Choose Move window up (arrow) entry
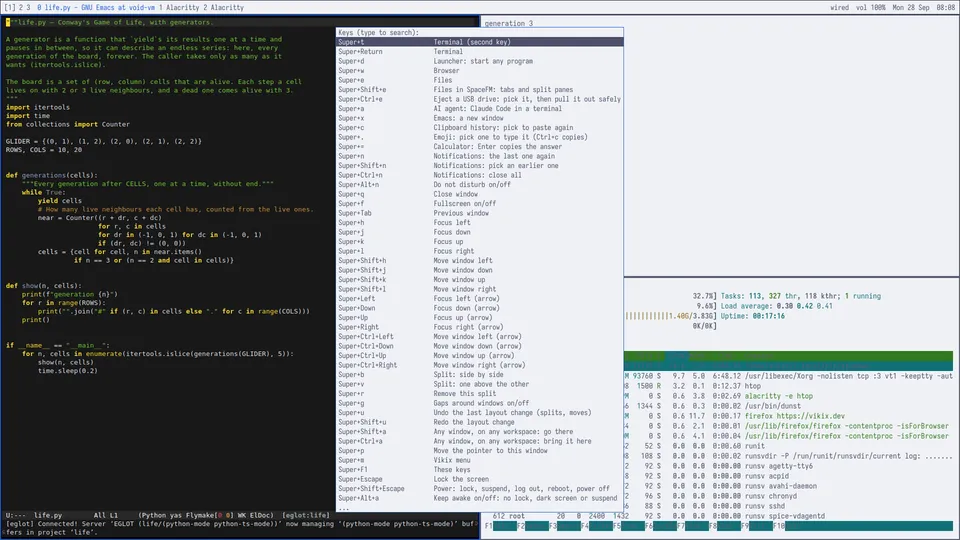 click(480, 356)
